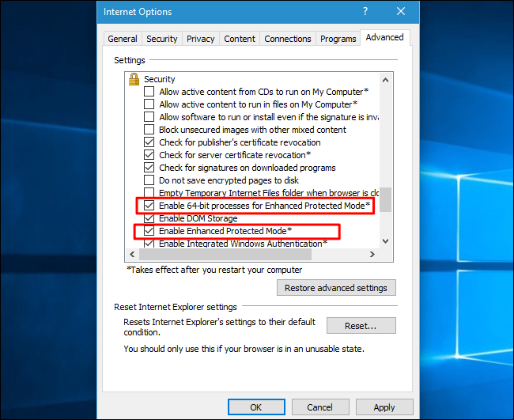Close the Internet Options dialog
514x420 pixels.
pyautogui.click(x=401, y=12)
